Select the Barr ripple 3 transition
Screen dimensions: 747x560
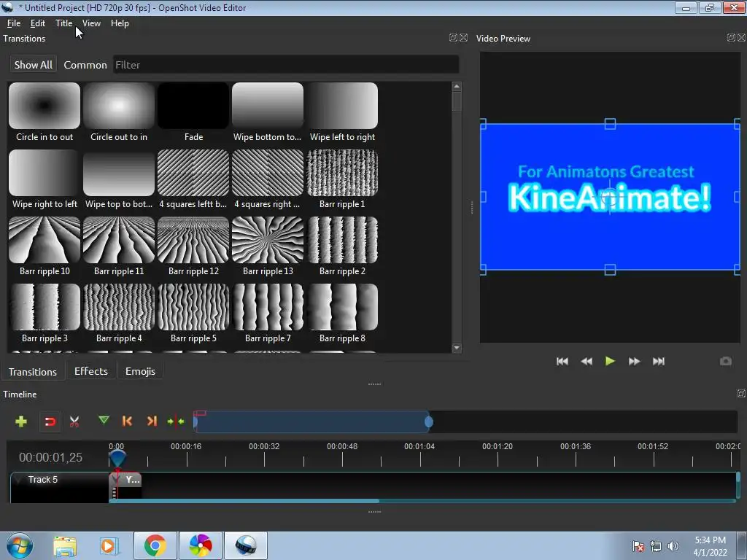44,314
